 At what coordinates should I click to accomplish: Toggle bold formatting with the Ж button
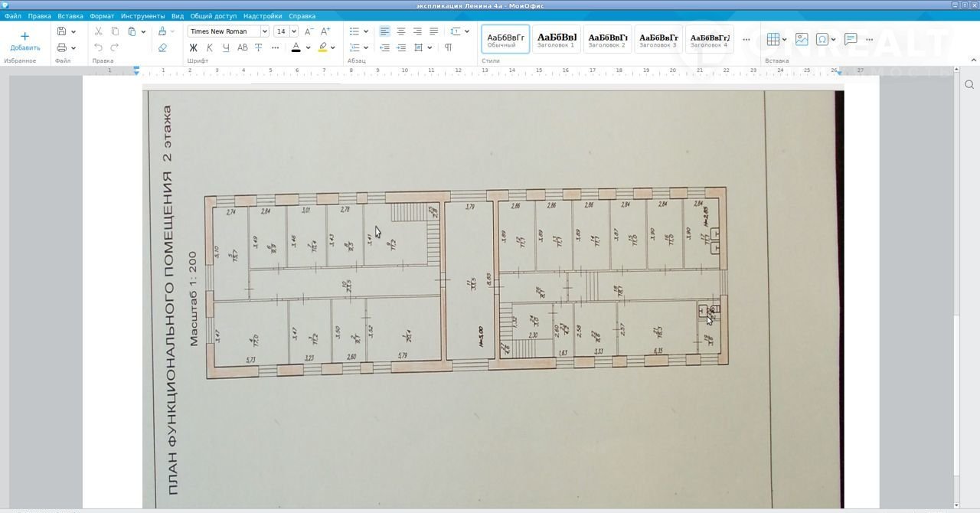[x=193, y=47]
